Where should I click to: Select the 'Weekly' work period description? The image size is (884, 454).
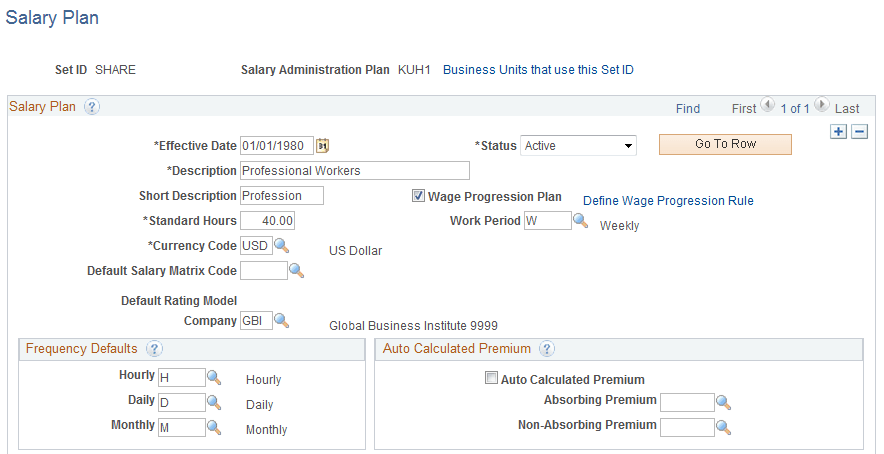coord(620,226)
